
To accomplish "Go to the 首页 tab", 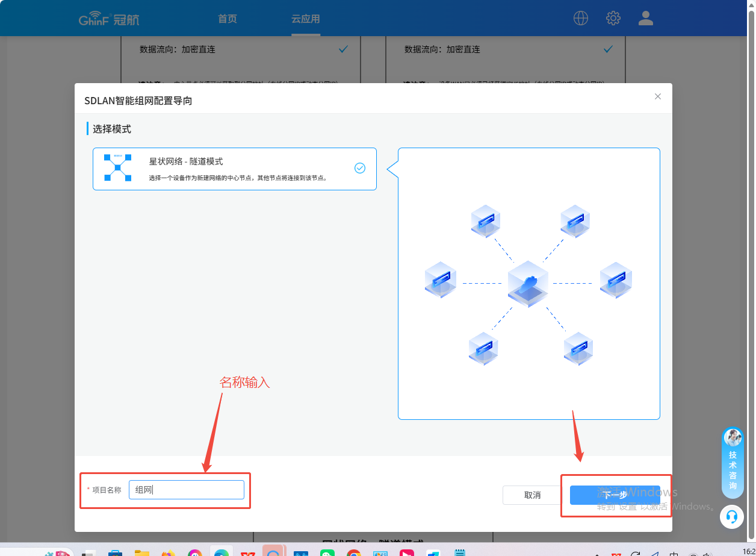I will click(x=228, y=19).
